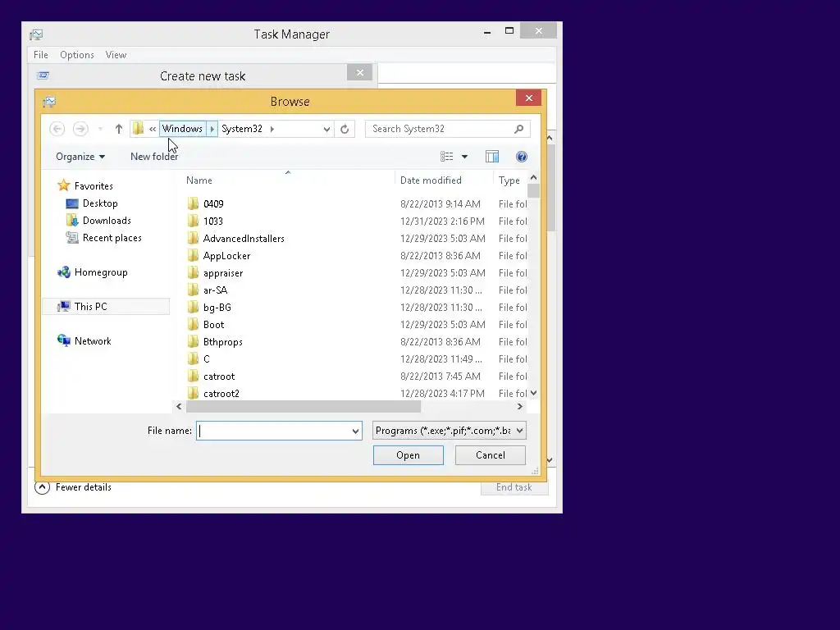Image resolution: width=840 pixels, height=630 pixels.
Task: Create a New folder
Action: (x=154, y=157)
